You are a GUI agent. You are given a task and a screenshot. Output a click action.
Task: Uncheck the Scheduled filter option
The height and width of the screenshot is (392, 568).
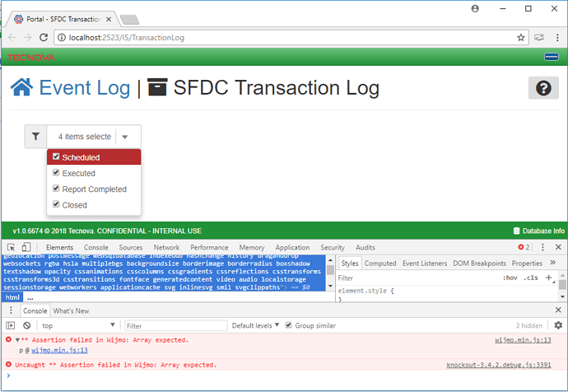coord(56,157)
